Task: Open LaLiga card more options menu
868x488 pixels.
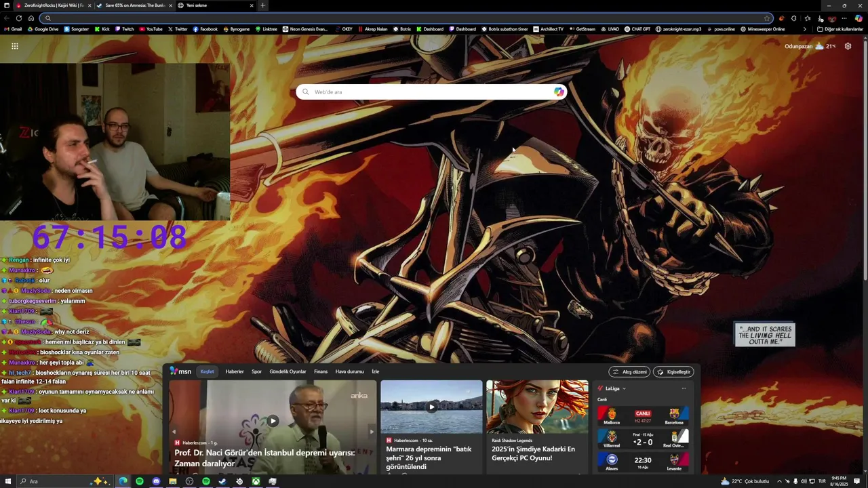Action: tap(684, 388)
